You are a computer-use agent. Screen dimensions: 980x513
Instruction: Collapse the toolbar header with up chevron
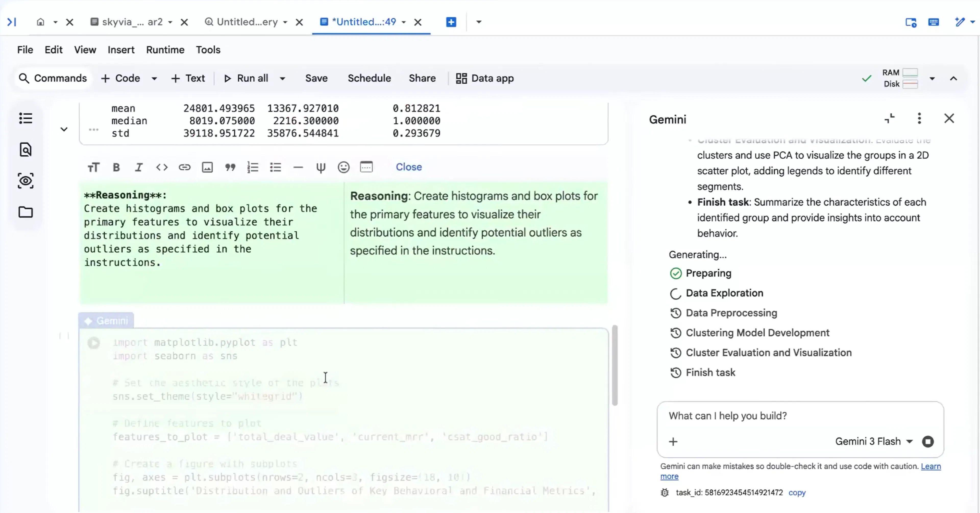point(953,79)
